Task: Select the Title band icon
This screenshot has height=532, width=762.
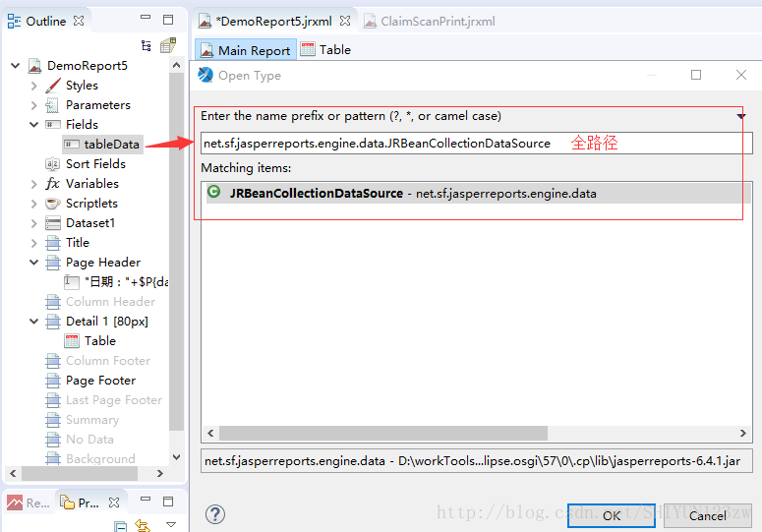Action: 53,243
